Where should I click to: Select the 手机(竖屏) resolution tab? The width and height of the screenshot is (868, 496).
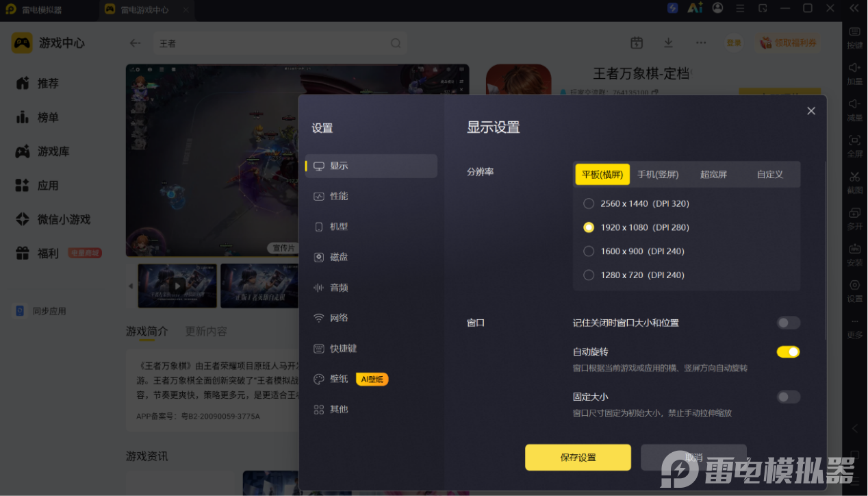pos(658,174)
